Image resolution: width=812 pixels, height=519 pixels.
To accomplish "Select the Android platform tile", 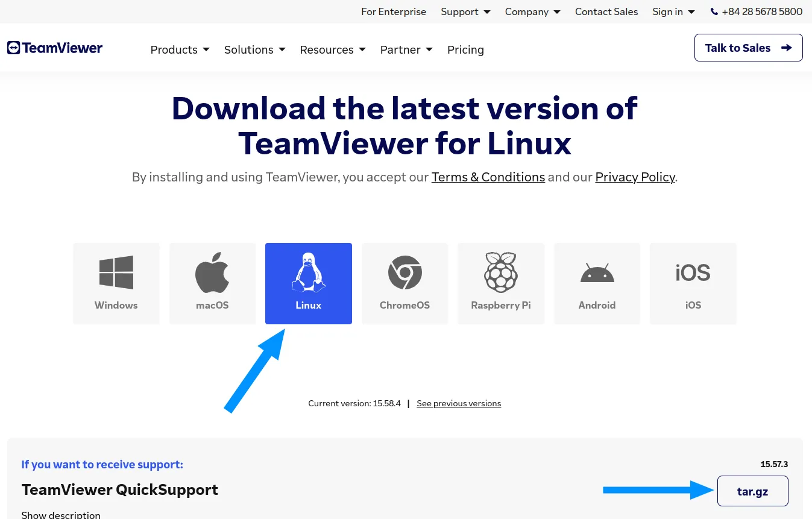I will (x=597, y=283).
